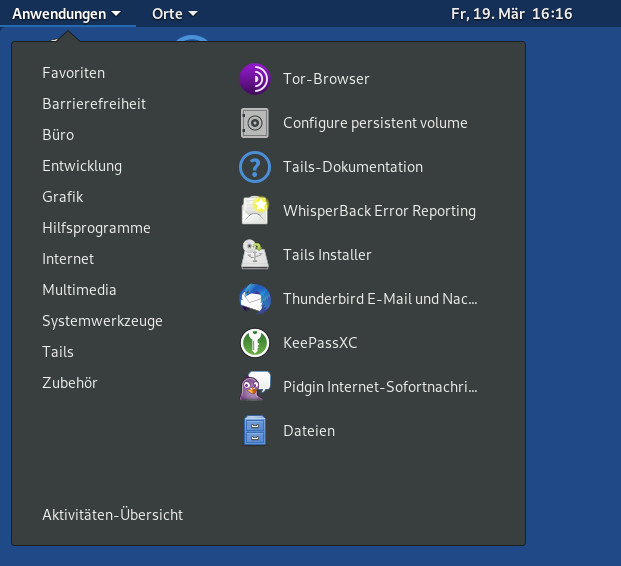Open the Zubehör category

coord(70,383)
